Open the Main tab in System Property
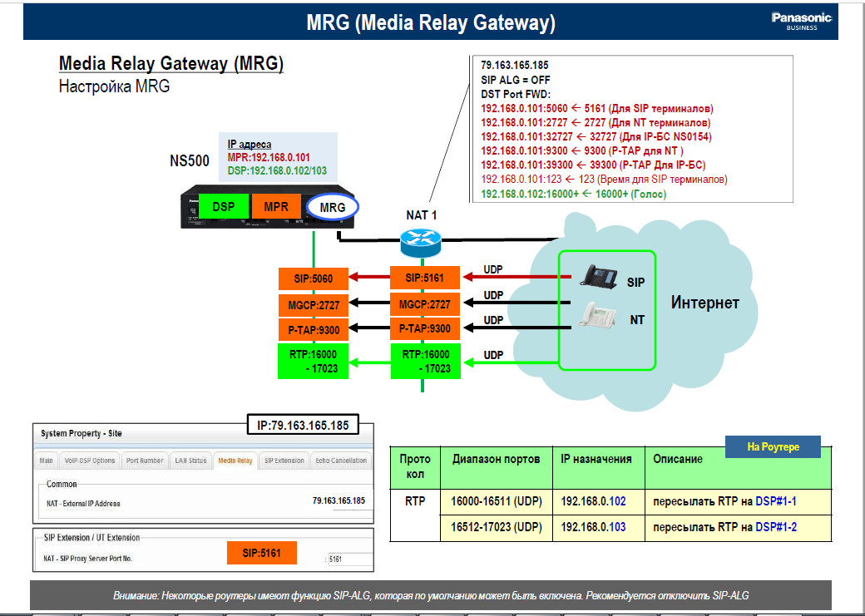Viewport: 865px width, 616px height. click(x=47, y=461)
